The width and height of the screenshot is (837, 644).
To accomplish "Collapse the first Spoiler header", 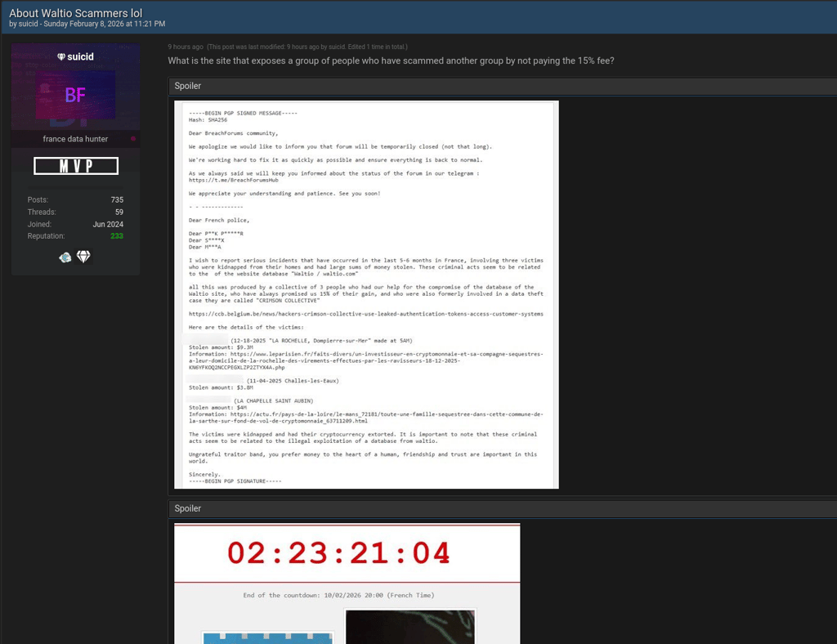I will pyautogui.click(x=503, y=86).
